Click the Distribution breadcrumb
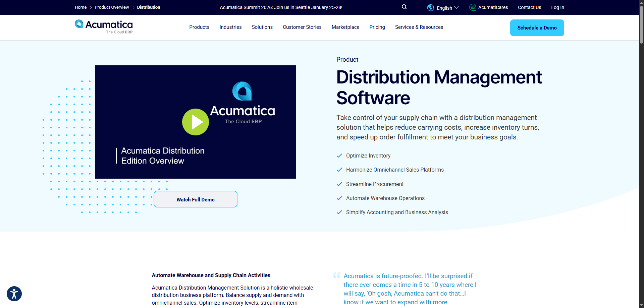 (149, 7)
